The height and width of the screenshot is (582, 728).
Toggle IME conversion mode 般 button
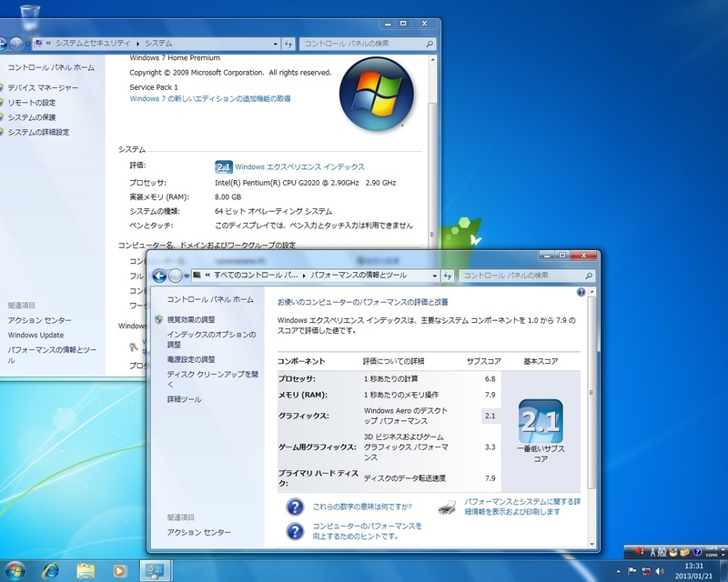(x=662, y=552)
